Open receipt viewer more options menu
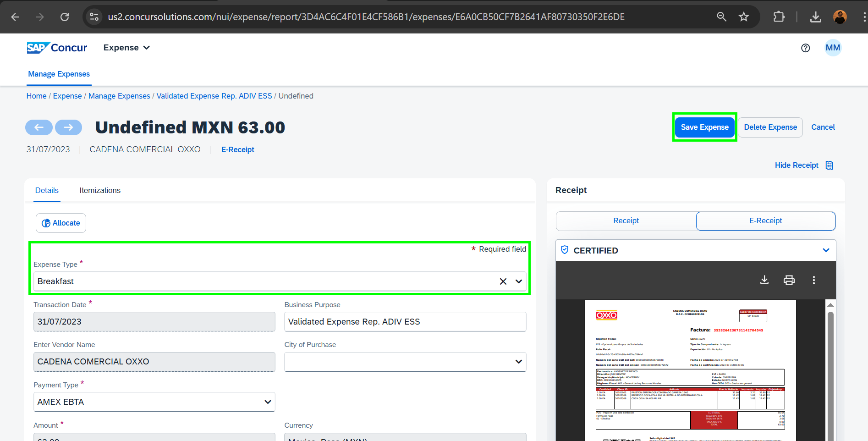Image resolution: width=868 pixels, height=441 pixels. click(x=813, y=280)
